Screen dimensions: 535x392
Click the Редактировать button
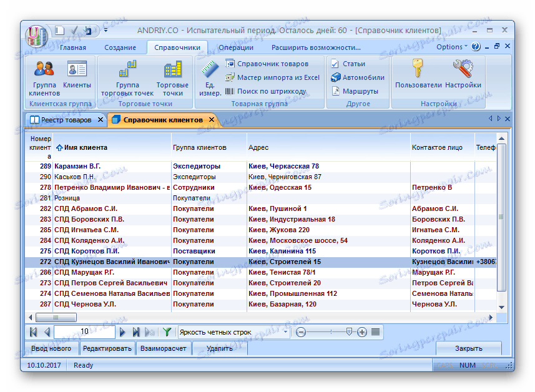coord(107,348)
